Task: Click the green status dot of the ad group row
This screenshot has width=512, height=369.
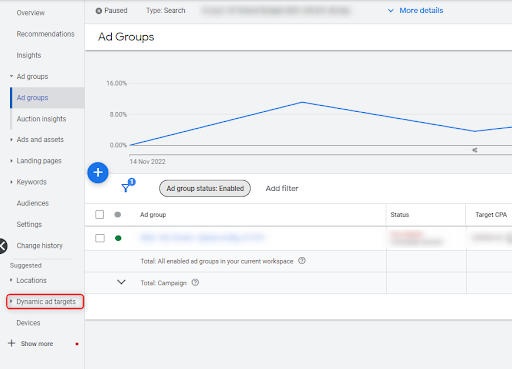Action: pos(118,238)
